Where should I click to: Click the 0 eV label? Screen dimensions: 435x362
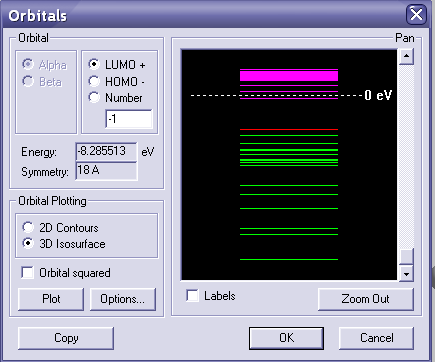click(378, 96)
